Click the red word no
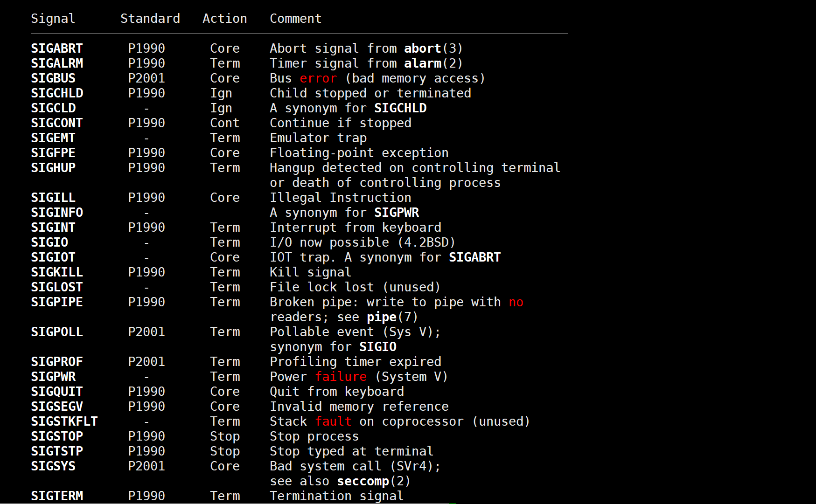 point(516,302)
